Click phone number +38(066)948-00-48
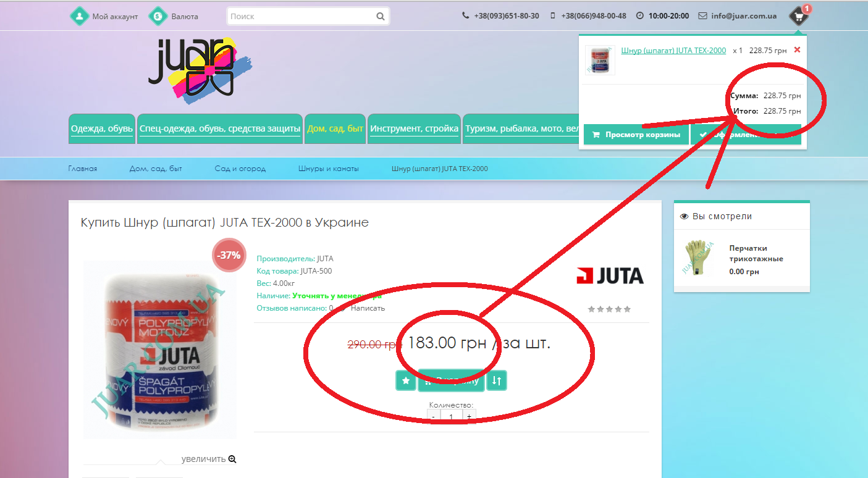The image size is (868, 478). coord(594,16)
